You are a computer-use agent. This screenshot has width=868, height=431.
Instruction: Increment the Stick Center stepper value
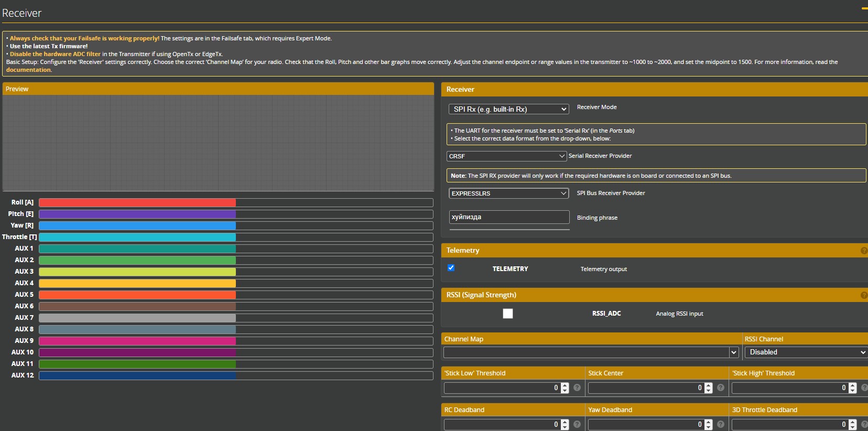pos(709,385)
